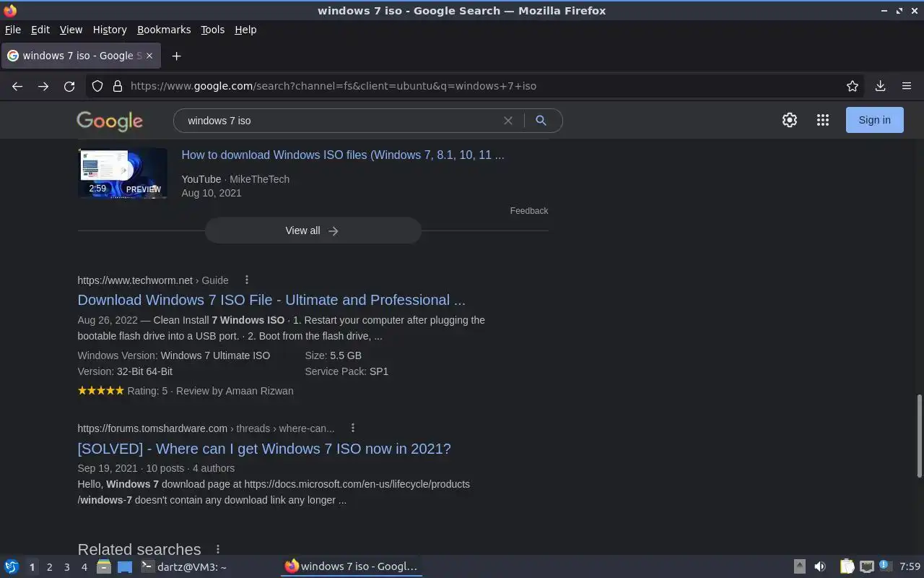Open the Firefox downloads panel
This screenshot has width=924, height=578.
pos(880,86)
